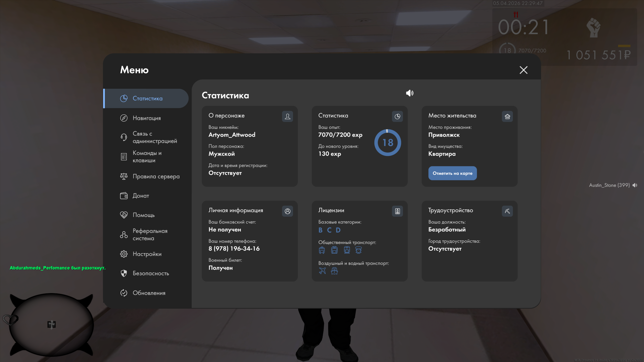Click the house icon in Место жительства
The width and height of the screenshot is (644, 362).
tap(507, 116)
